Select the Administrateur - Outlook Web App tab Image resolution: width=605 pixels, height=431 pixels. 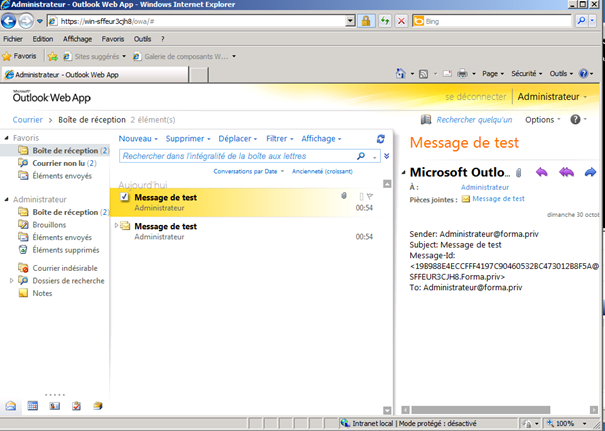click(x=95, y=74)
